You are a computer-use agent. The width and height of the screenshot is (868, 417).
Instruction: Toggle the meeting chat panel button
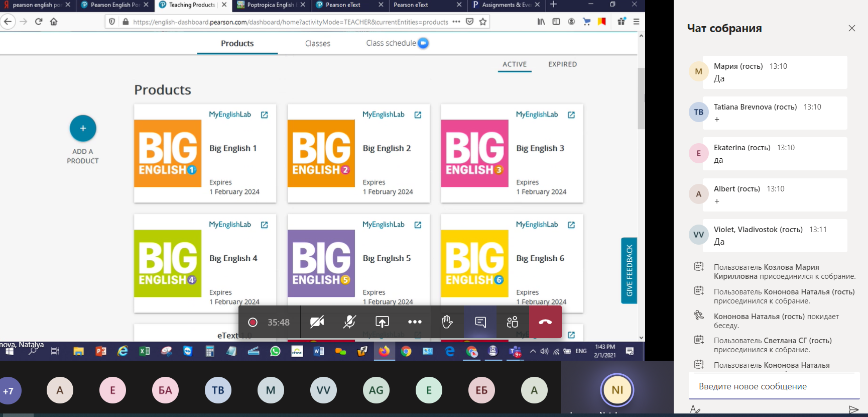point(480,322)
